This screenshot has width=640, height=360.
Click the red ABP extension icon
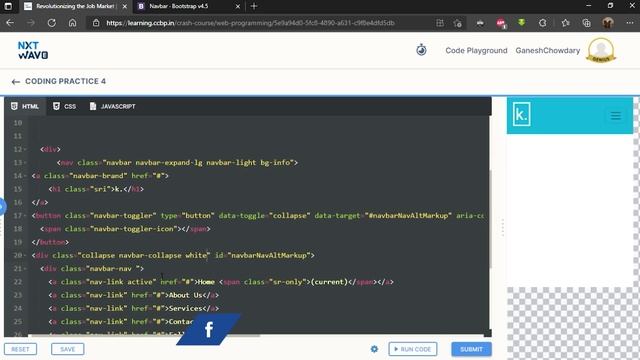click(x=501, y=23)
